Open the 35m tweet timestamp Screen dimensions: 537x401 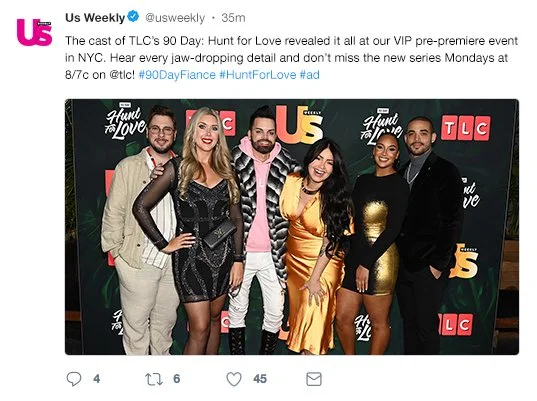click(x=233, y=17)
